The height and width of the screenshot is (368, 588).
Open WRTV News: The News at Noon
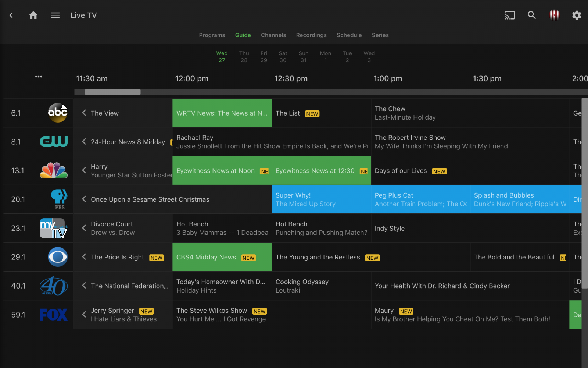[222, 113]
